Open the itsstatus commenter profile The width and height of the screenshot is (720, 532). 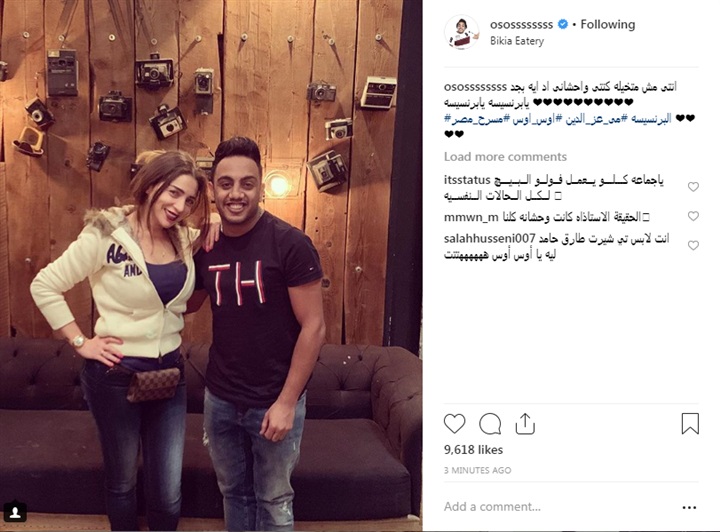pos(467,179)
